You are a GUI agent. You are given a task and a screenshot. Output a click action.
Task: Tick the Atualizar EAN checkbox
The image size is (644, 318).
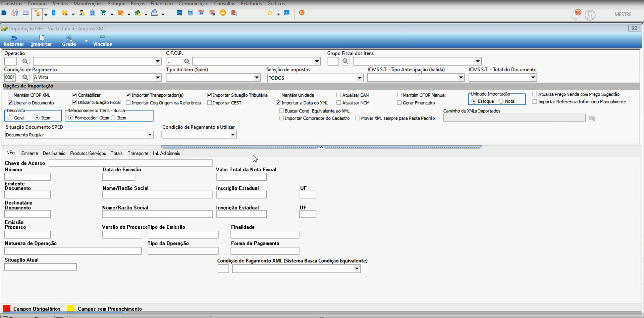click(339, 95)
